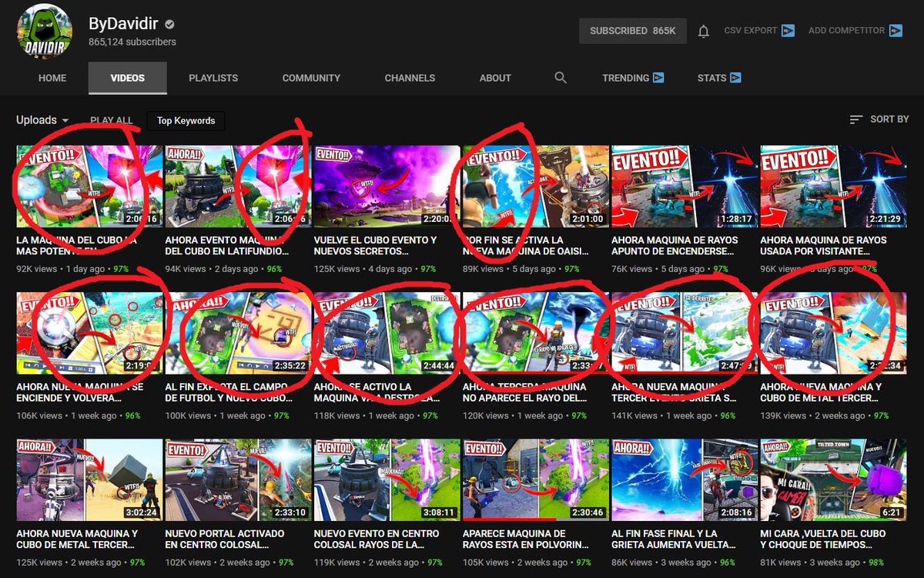924x578 pixels.
Task: Open title 'AHORA MAQUINA DE RAYOS APUNTO DE ENCENDERSE'
Action: click(x=675, y=246)
